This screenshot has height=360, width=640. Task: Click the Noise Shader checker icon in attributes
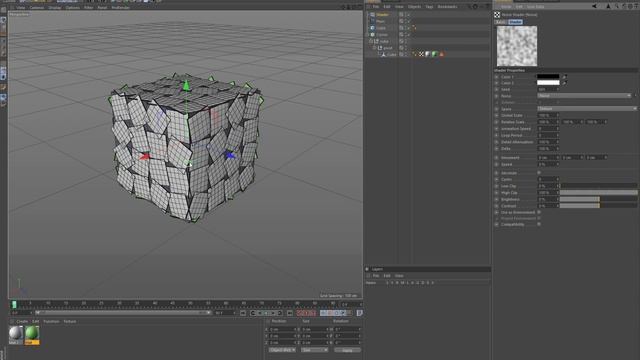coord(497,15)
